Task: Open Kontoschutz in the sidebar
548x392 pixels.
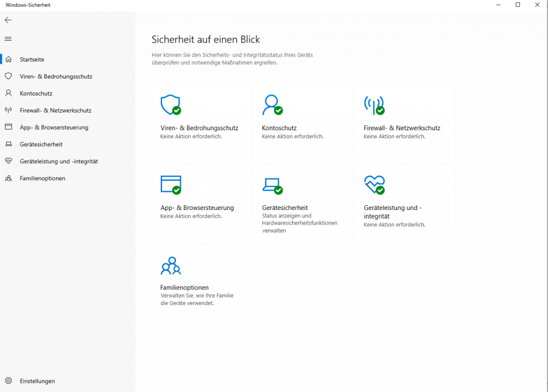Action: tap(36, 94)
